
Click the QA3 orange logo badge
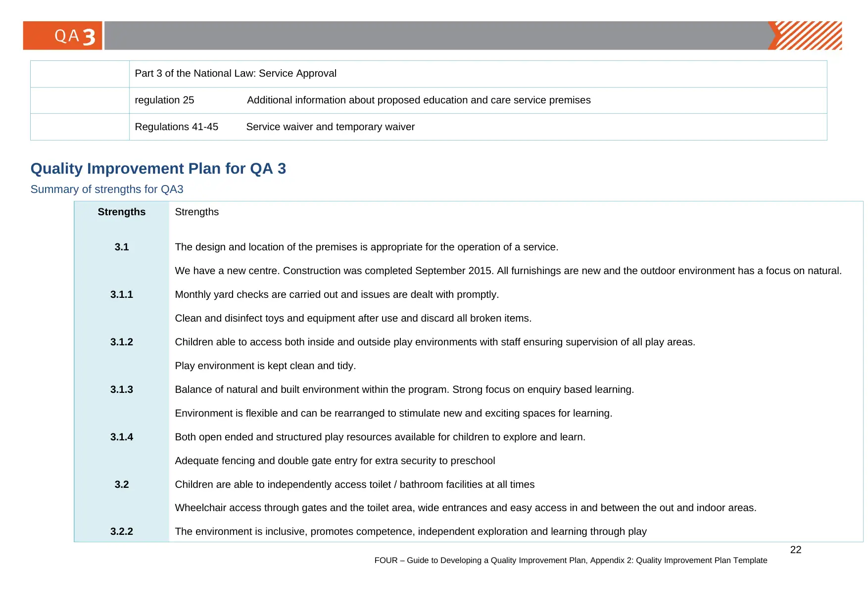click(63, 36)
